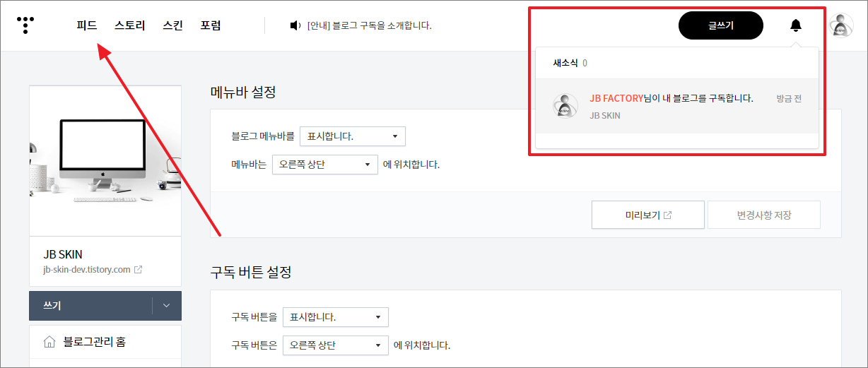Open the profile avatar menu
This screenshot has height=368, width=868.
[x=841, y=25]
